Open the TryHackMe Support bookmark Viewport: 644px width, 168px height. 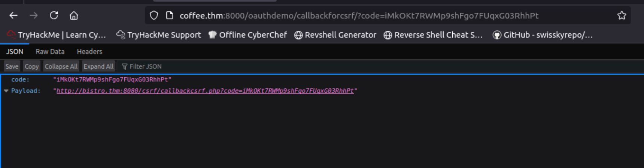click(158, 35)
